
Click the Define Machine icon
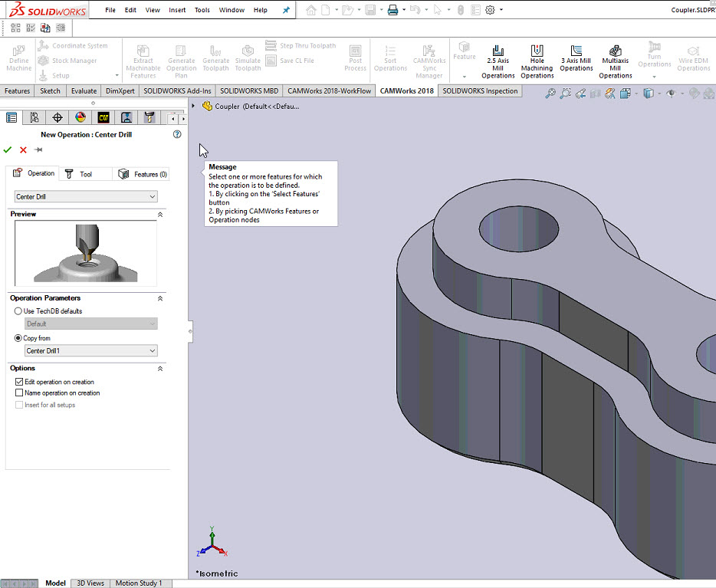(x=18, y=51)
